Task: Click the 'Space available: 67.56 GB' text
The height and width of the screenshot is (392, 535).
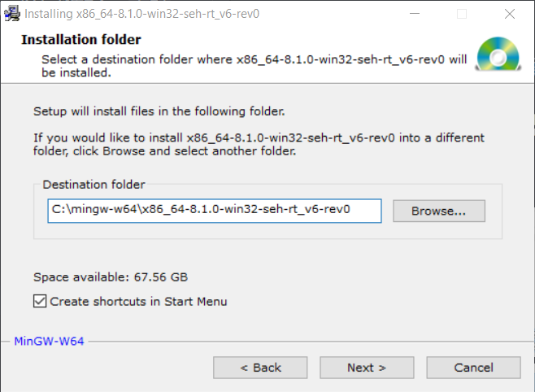Action: pos(111,277)
